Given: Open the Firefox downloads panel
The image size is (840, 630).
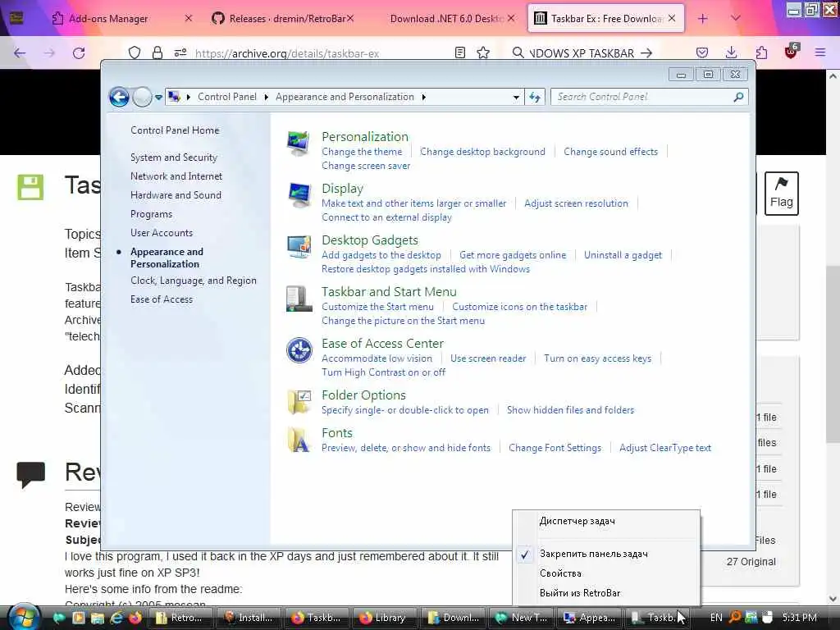Looking at the screenshot, I should coord(731,52).
